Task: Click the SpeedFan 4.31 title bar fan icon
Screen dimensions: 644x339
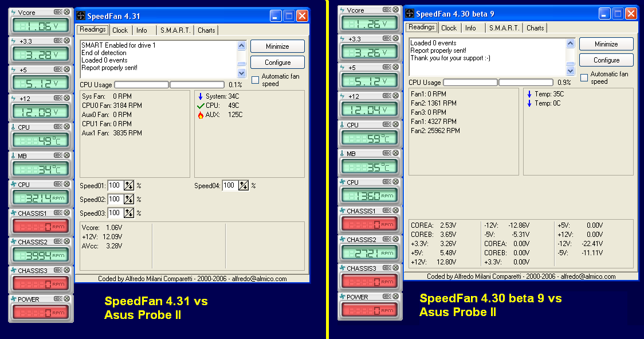Action: (81, 16)
